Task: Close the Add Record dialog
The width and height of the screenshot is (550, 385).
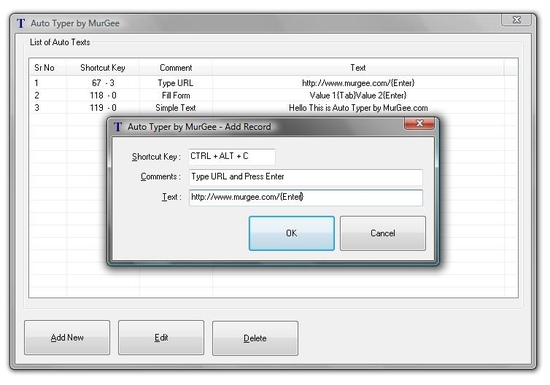Action: click(x=419, y=123)
